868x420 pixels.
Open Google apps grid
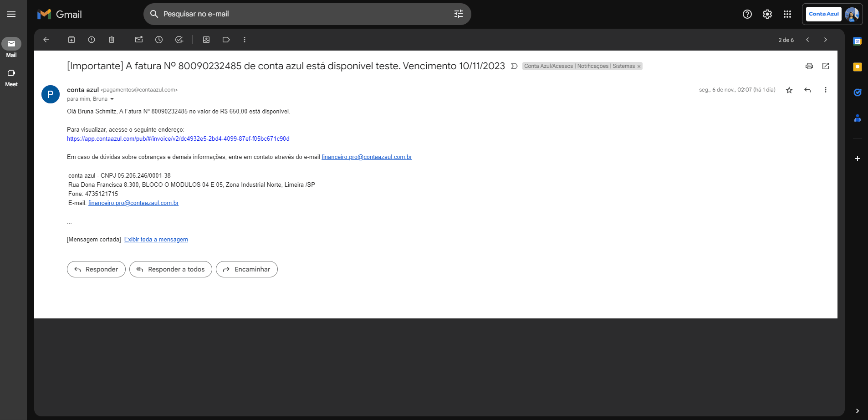point(787,14)
